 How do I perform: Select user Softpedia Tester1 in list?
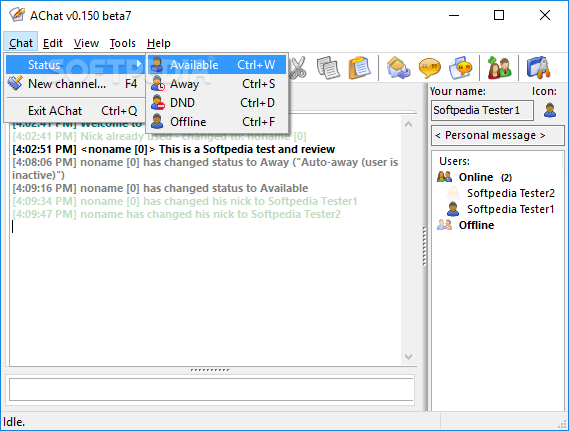pyautogui.click(x=511, y=209)
